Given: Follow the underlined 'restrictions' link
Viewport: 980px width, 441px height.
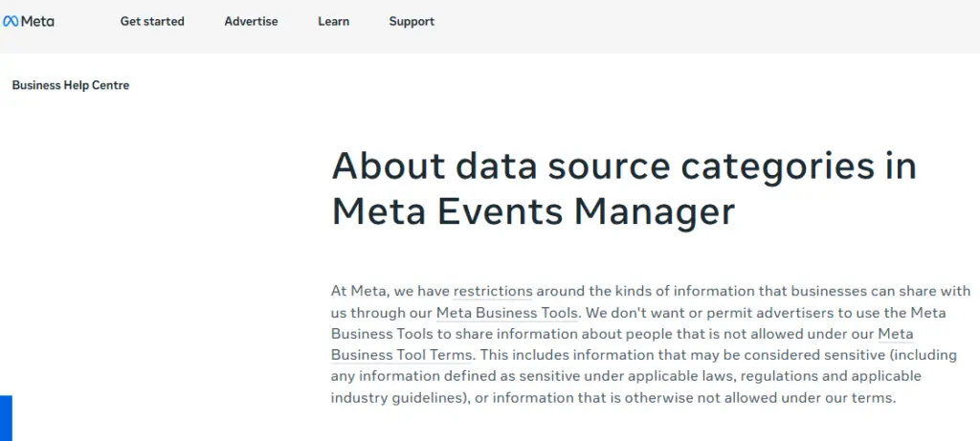Looking at the screenshot, I should point(493,291).
